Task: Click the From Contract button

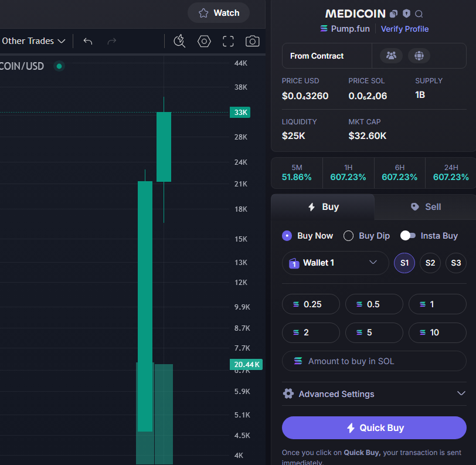Action: coord(327,56)
